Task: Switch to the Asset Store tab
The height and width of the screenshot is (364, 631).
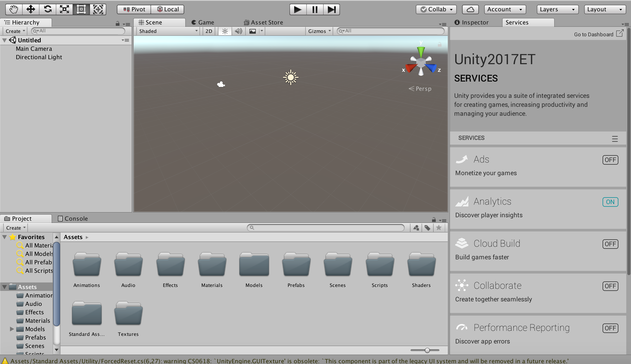Action: tap(263, 22)
